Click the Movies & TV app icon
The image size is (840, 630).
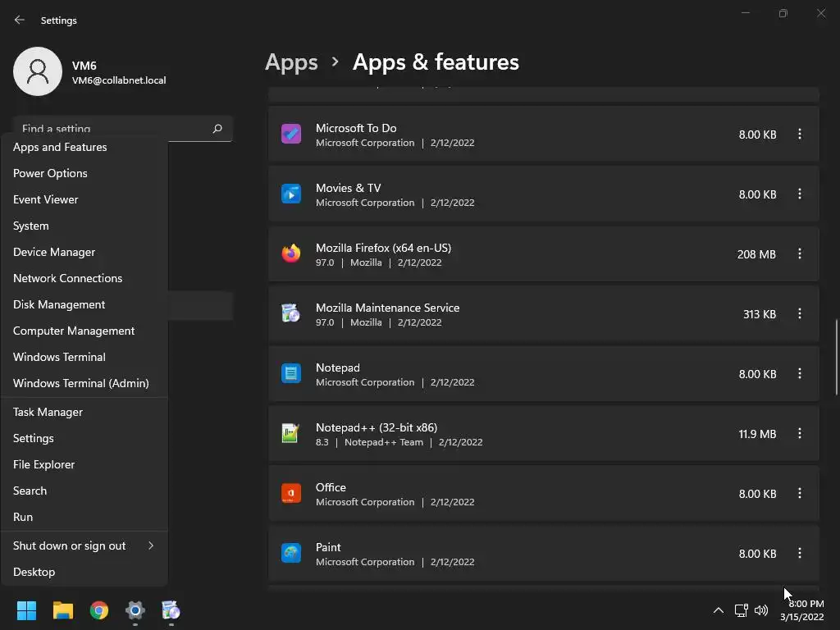pos(291,194)
